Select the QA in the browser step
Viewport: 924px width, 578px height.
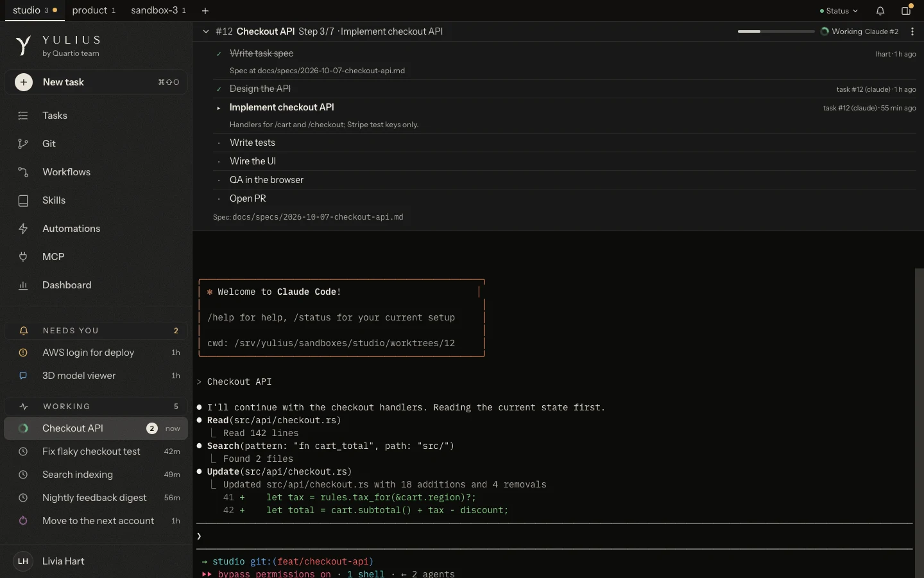coord(565,180)
